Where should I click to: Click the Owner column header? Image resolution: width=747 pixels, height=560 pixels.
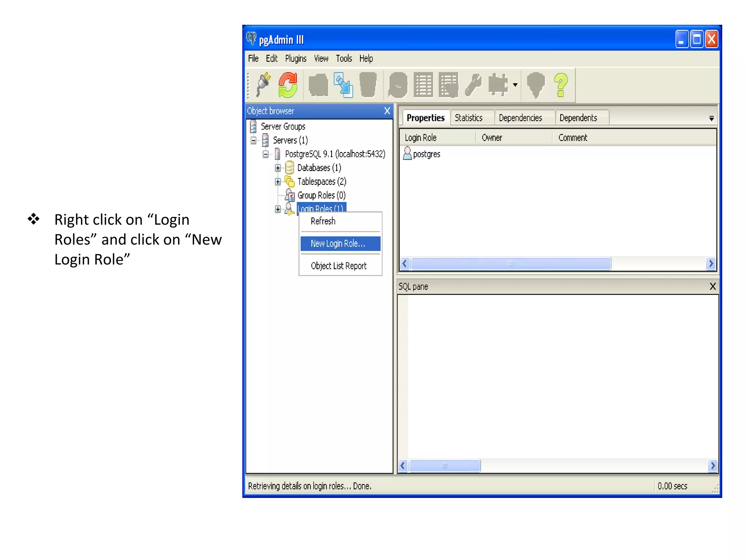click(x=514, y=138)
